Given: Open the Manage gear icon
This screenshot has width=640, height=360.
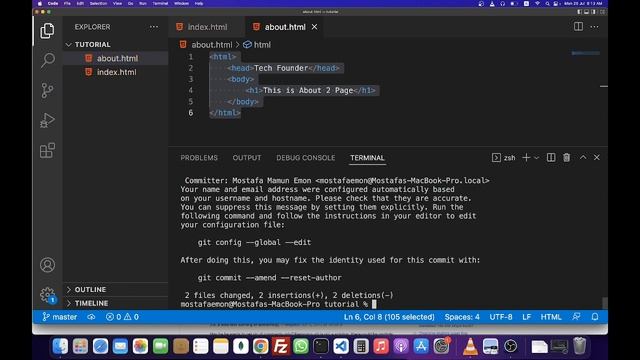Looking at the screenshot, I should click(47, 294).
